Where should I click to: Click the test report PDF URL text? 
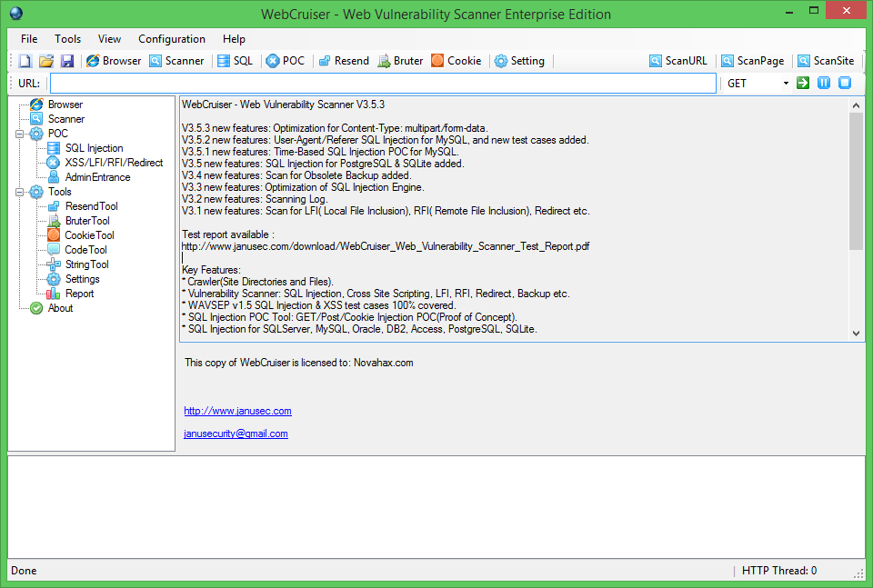coord(386,246)
